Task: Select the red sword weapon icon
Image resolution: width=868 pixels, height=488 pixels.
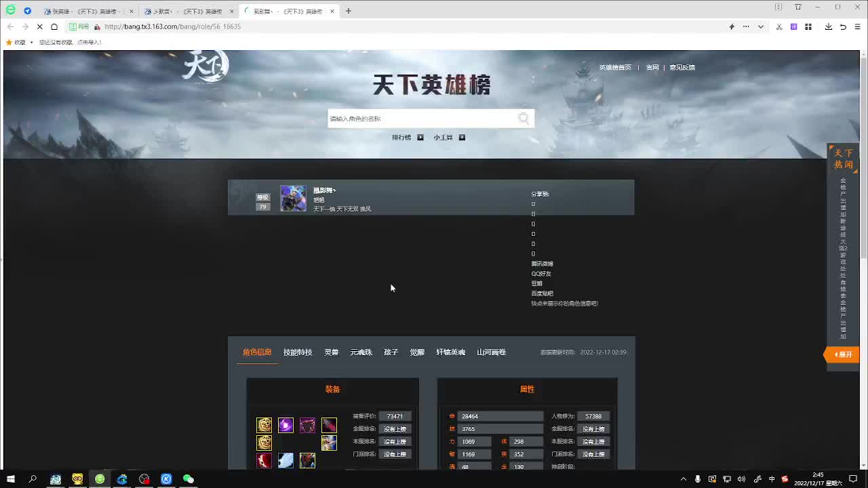Action: (x=329, y=425)
